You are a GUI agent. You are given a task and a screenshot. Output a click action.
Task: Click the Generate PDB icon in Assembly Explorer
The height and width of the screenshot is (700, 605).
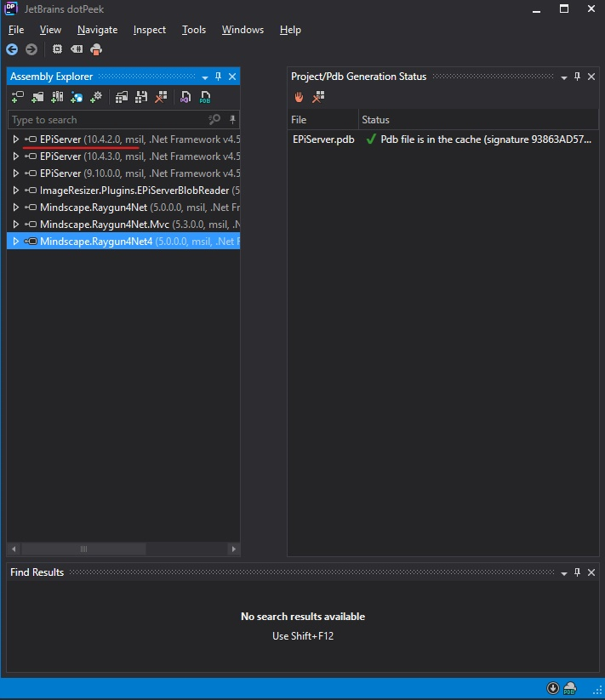tap(205, 97)
